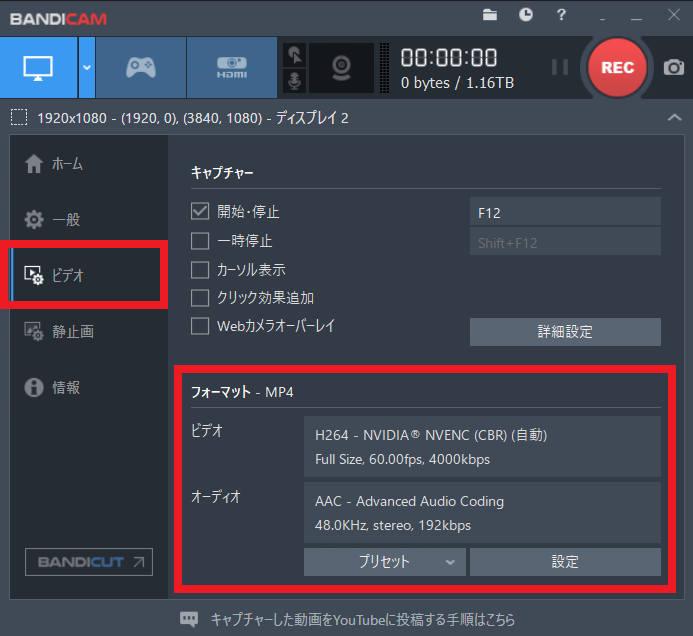693x636 pixels.
Task: Click the speech bubble tip icon
Action: tap(189, 619)
